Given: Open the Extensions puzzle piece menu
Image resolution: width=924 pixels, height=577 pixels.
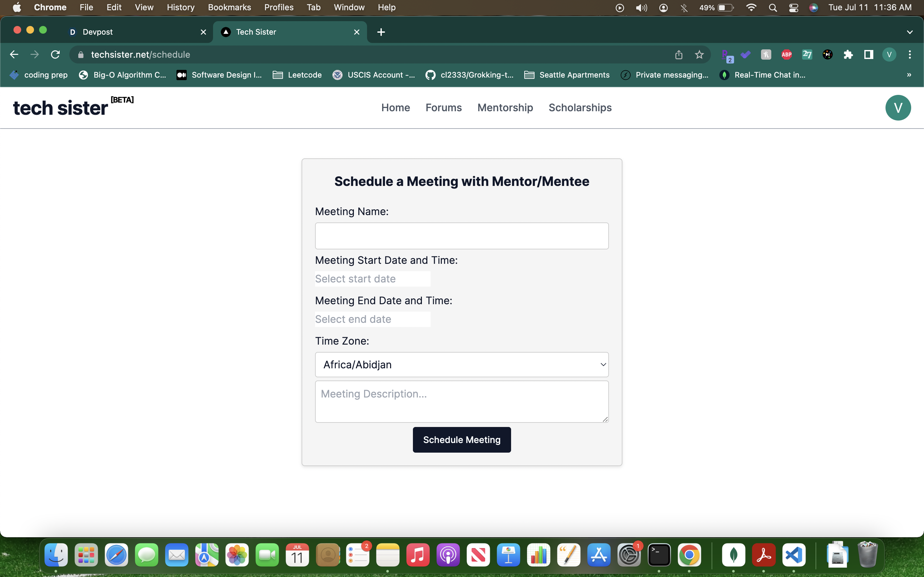Looking at the screenshot, I should coord(848,54).
